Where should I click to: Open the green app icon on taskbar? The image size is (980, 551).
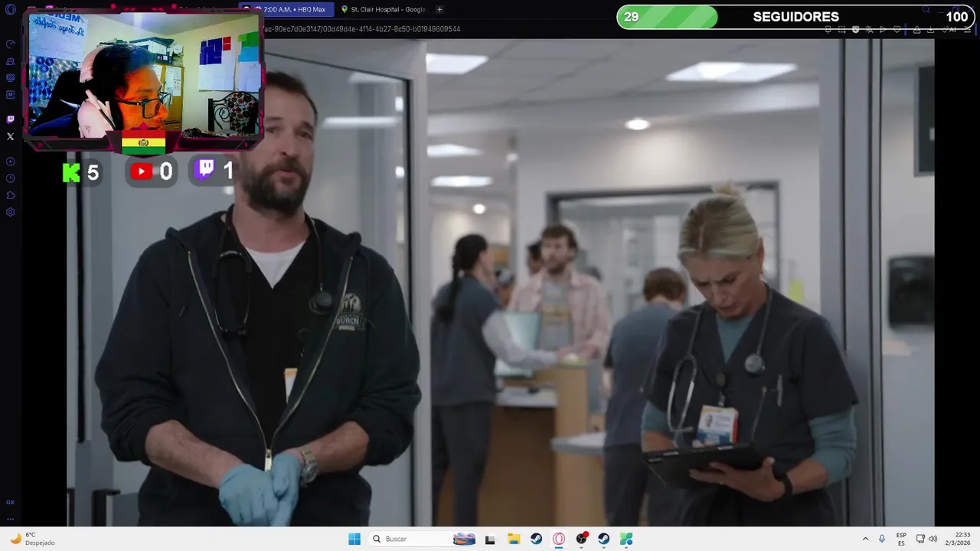click(626, 539)
